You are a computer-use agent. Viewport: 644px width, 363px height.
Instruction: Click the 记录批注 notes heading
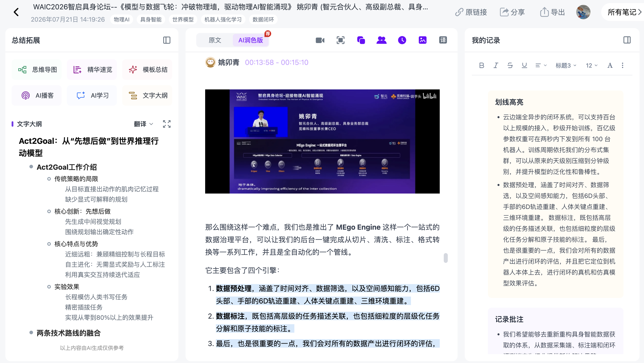pyautogui.click(x=509, y=319)
